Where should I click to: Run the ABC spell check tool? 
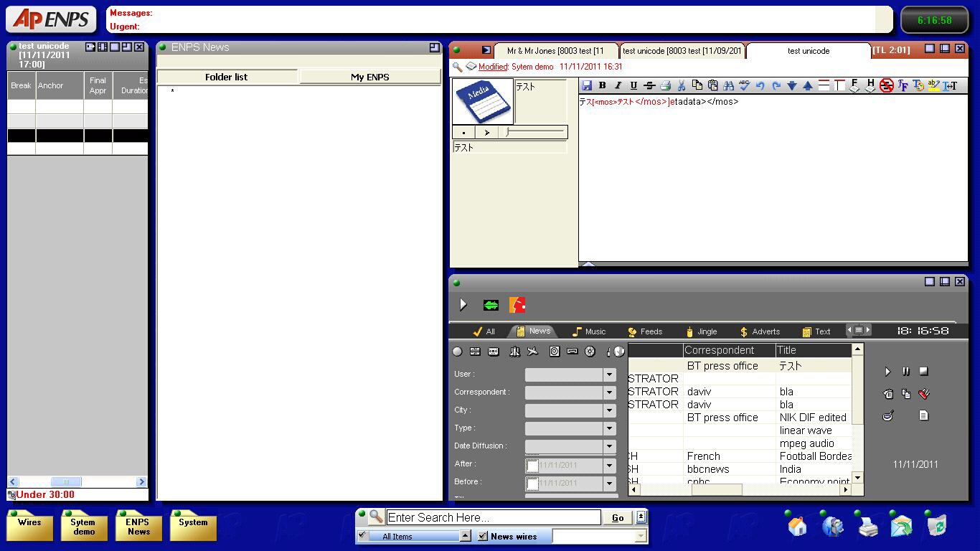pyautogui.click(x=744, y=85)
